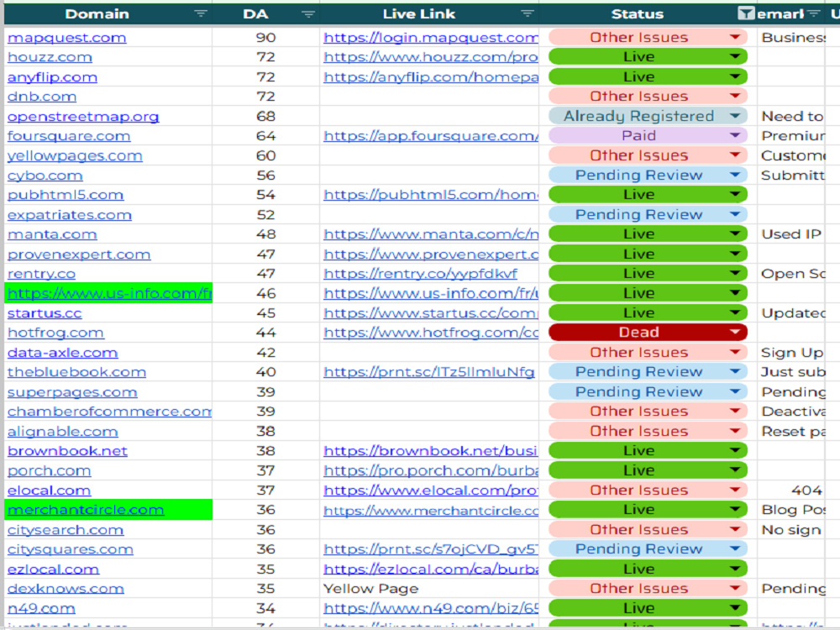Open the brownbook.net live link URL

(x=431, y=450)
